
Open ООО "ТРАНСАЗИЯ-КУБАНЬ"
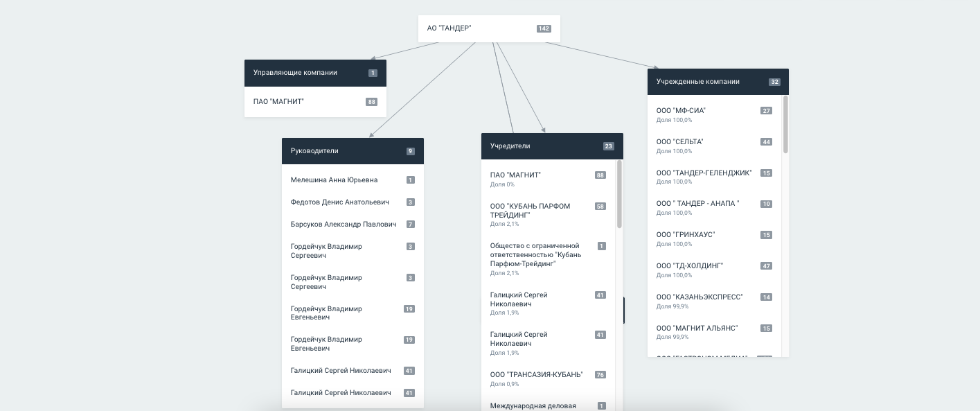(x=537, y=375)
